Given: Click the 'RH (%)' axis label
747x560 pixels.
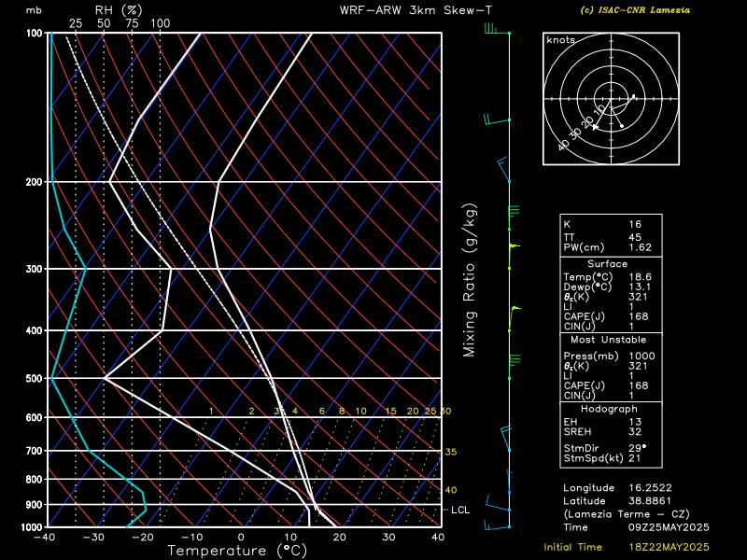Looking at the screenshot, I should click(x=119, y=10).
